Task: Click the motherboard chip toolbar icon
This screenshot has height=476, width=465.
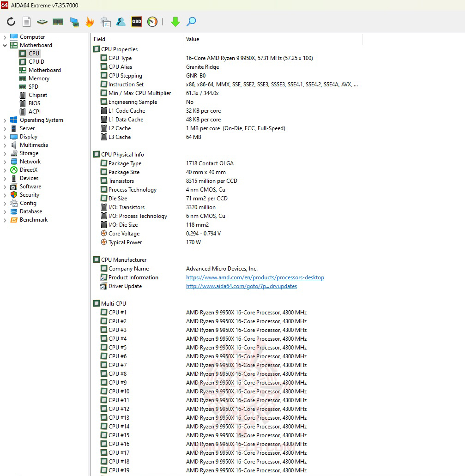Action: [x=42, y=22]
